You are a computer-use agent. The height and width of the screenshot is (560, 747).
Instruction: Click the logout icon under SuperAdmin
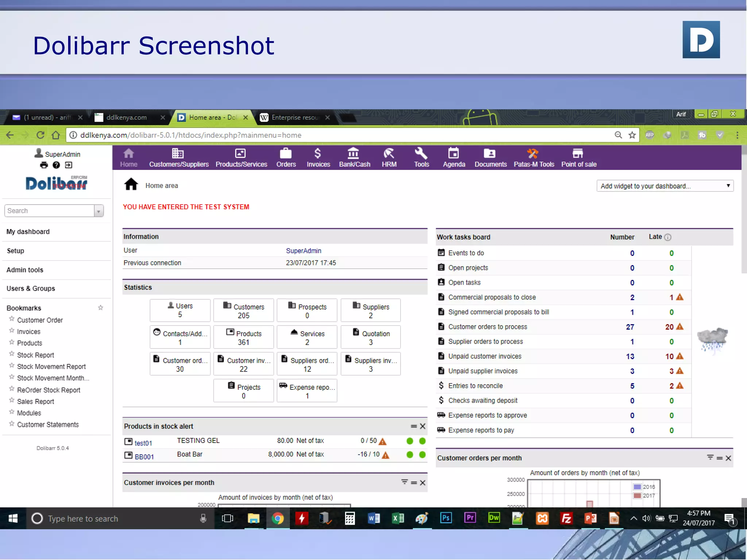(69, 165)
